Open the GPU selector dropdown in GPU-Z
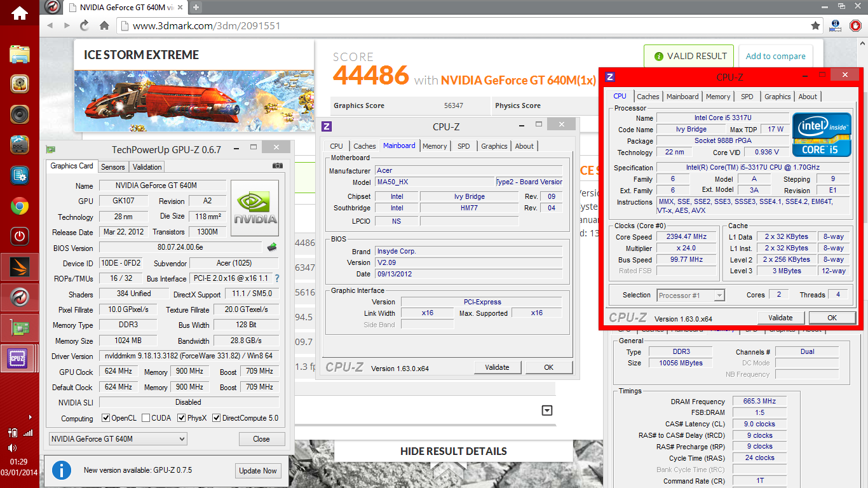Image resolution: width=868 pixels, height=488 pixels. pyautogui.click(x=118, y=438)
